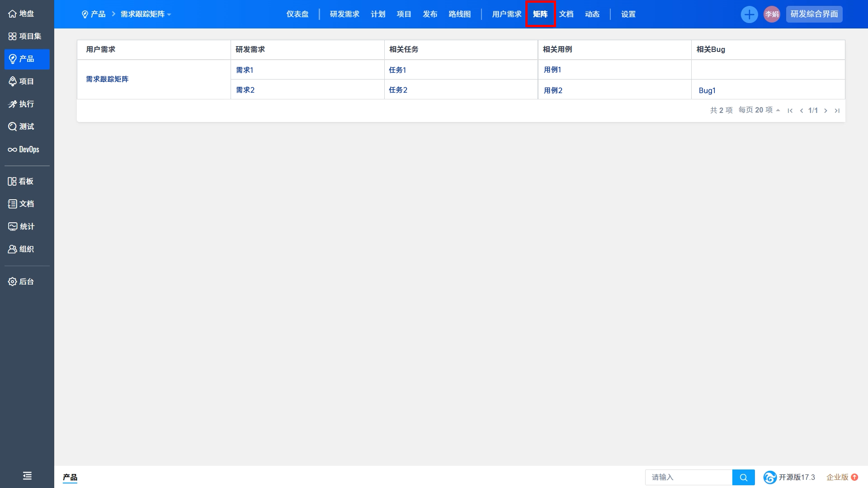Viewport: 868px width, 488px height.
Task: Open the 李娟 user avatar menu
Action: pyautogui.click(x=772, y=14)
